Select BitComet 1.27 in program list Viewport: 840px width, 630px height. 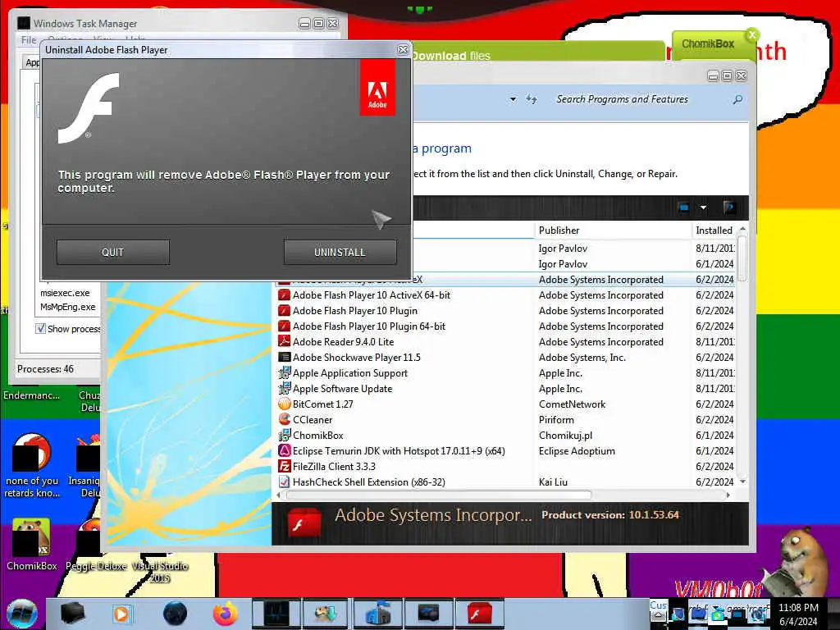[505, 404]
